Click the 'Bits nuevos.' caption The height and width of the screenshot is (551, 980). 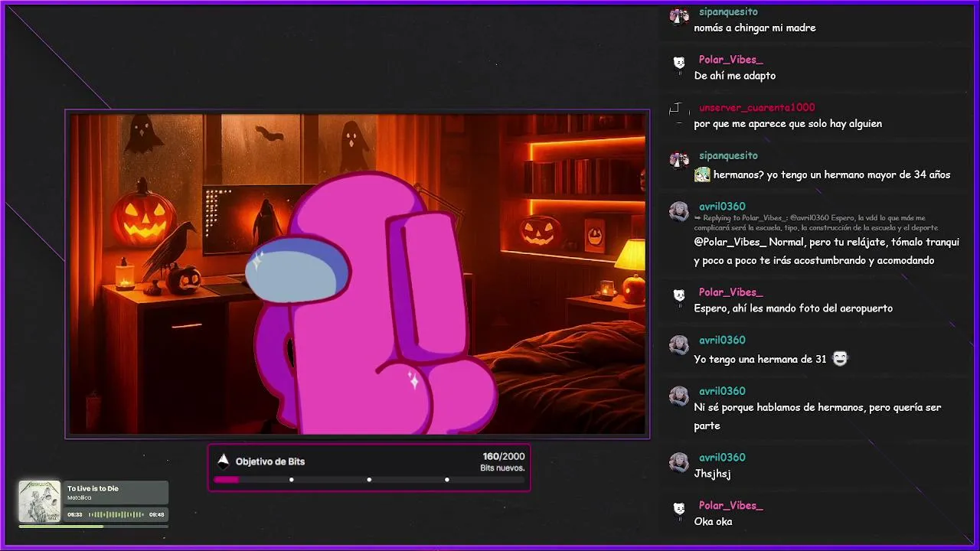point(502,468)
